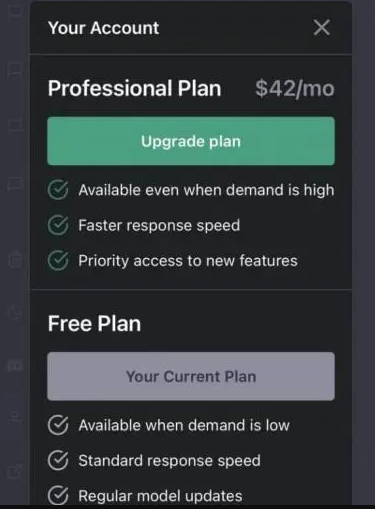Click the dimmed Discord icon in sidebar
This screenshot has width=375, height=509.
[15, 365]
